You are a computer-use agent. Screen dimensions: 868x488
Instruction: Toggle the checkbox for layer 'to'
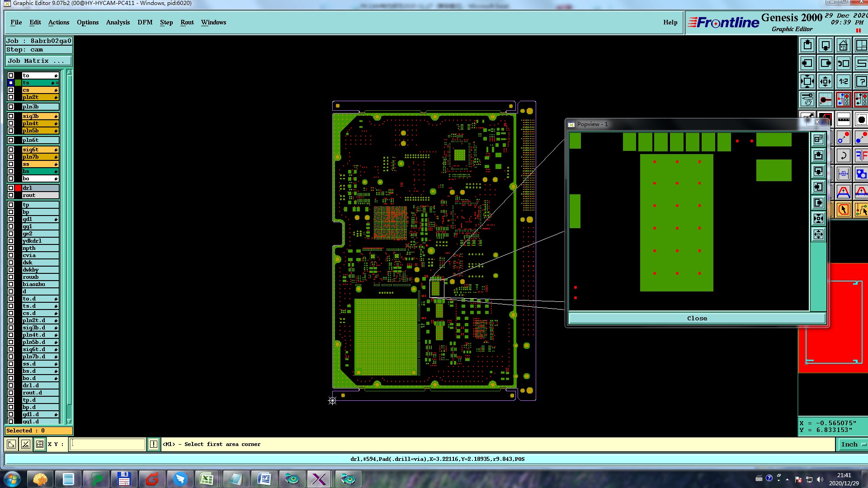point(11,75)
